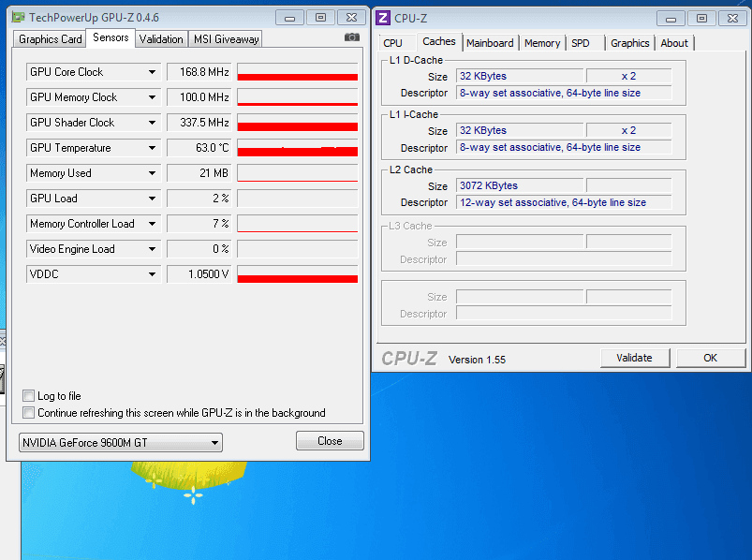Toggle Continue refreshing in background checkbox
This screenshot has width=752, height=560.
(x=28, y=412)
